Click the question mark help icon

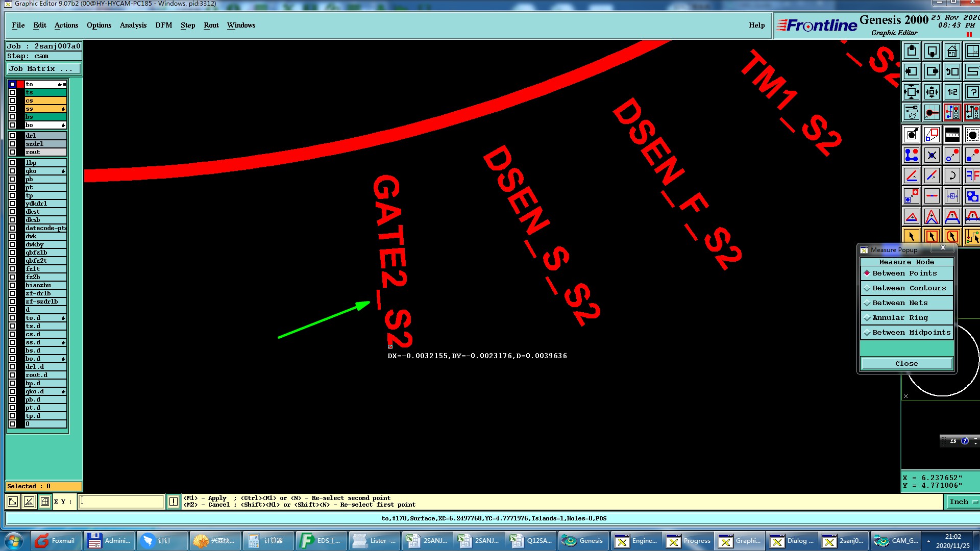[972, 92]
